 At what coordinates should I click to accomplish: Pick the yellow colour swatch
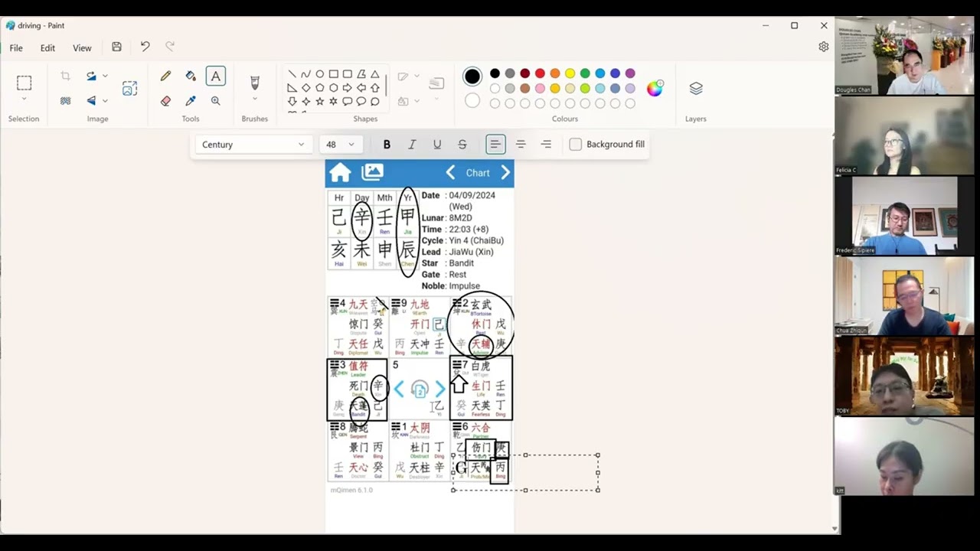[570, 73]
